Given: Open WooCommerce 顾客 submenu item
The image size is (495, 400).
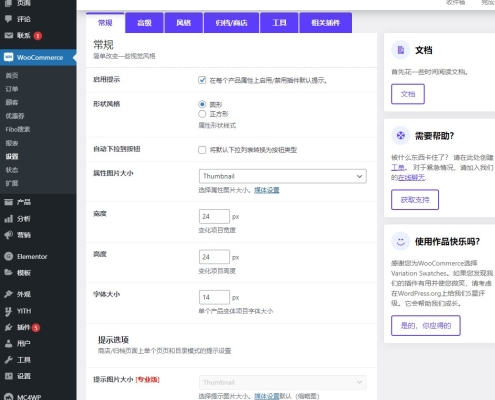Looking at the screenshot, I should tap(12, 102).
